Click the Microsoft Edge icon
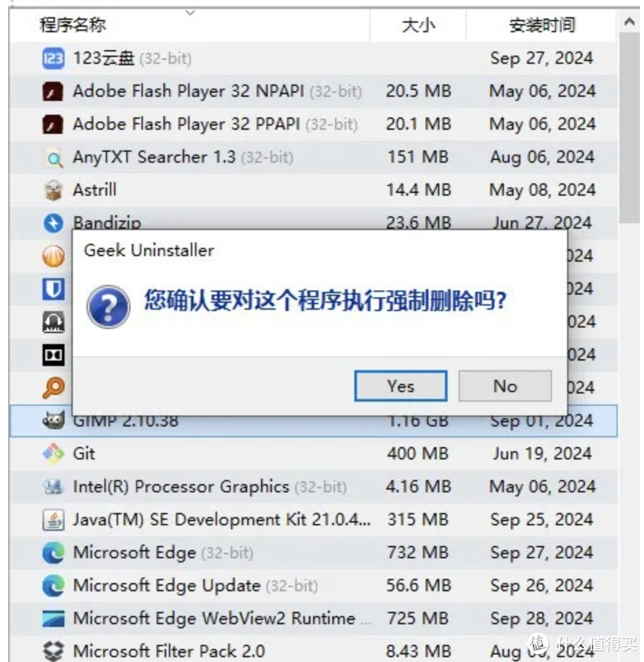 click(53, 553)
